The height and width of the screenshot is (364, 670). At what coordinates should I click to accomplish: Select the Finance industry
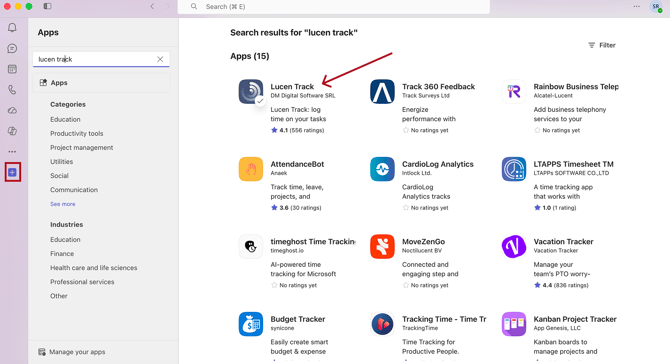62,254
